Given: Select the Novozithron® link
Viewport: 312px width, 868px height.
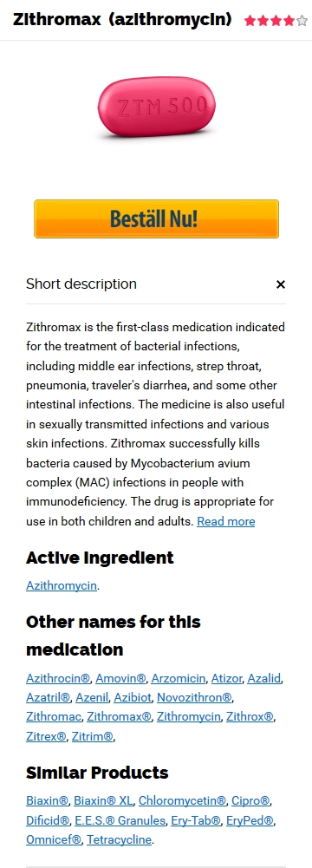Looking at the screenshot, I should pyautogui.click(x=195, y=697).
